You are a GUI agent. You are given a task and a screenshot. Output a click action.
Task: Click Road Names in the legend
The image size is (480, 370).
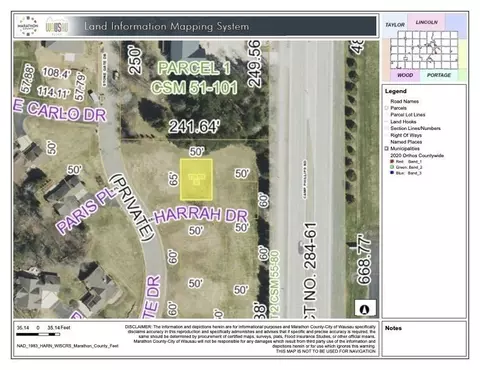point(404,101)
